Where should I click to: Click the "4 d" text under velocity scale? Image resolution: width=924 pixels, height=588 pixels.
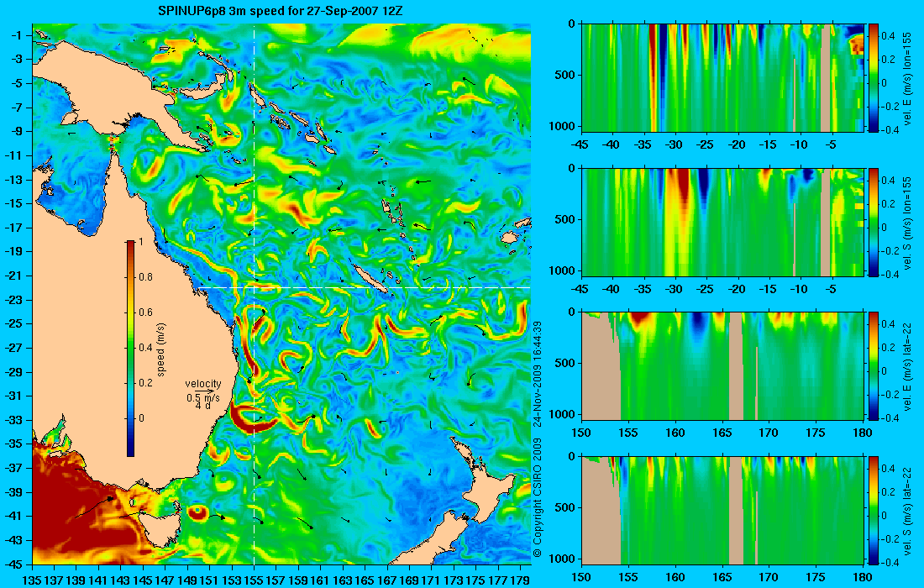coord(203,406)
